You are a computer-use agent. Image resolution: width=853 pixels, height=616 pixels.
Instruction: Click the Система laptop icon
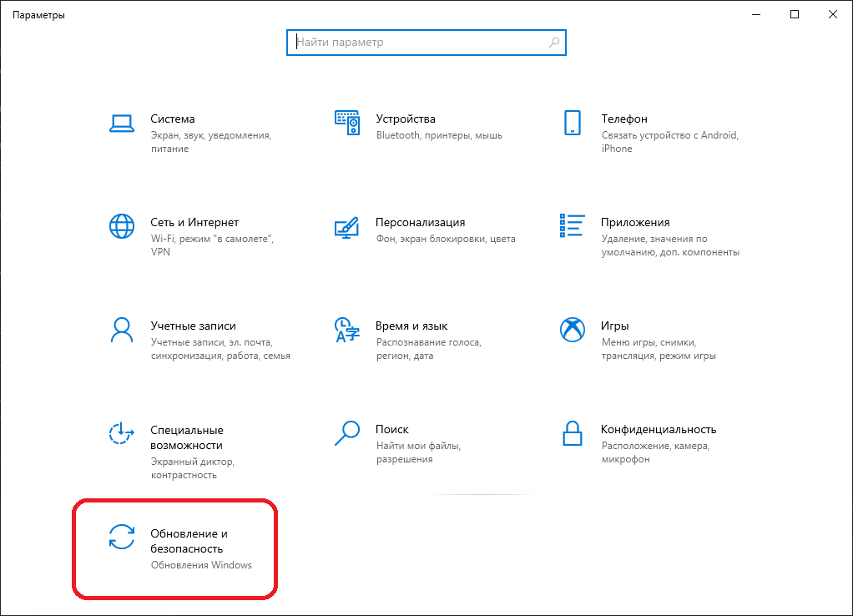coord(122,123)
